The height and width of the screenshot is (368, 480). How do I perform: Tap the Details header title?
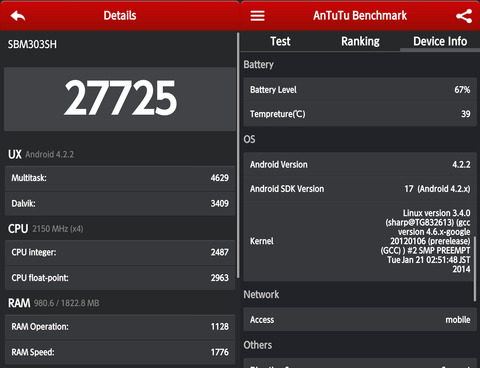click(x=120, y=15)
